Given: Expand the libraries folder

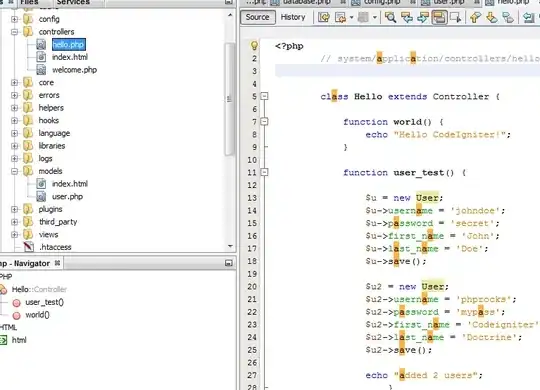Looking at the screenshot, I should pos(14,146).
